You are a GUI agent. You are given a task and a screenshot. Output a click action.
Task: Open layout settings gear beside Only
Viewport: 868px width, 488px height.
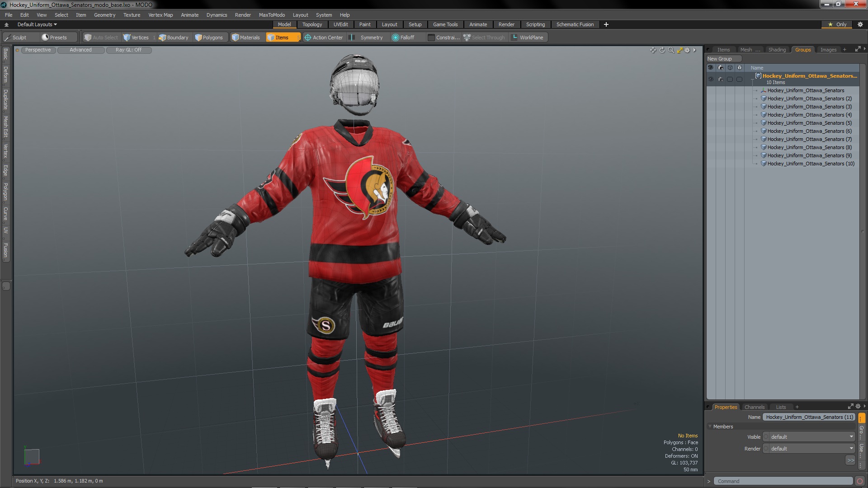[860, 24]
